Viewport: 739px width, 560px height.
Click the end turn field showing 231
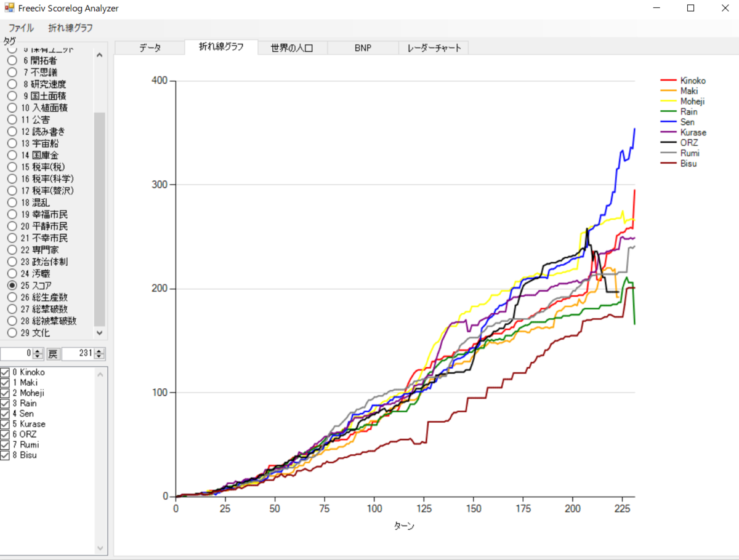click(78, 354)
